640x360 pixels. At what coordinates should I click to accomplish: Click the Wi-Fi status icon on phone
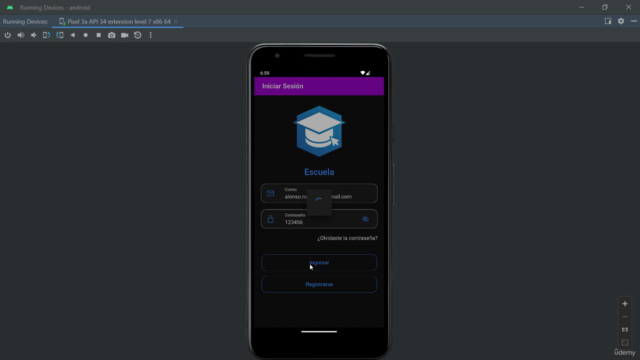click(x=362, y=73)
